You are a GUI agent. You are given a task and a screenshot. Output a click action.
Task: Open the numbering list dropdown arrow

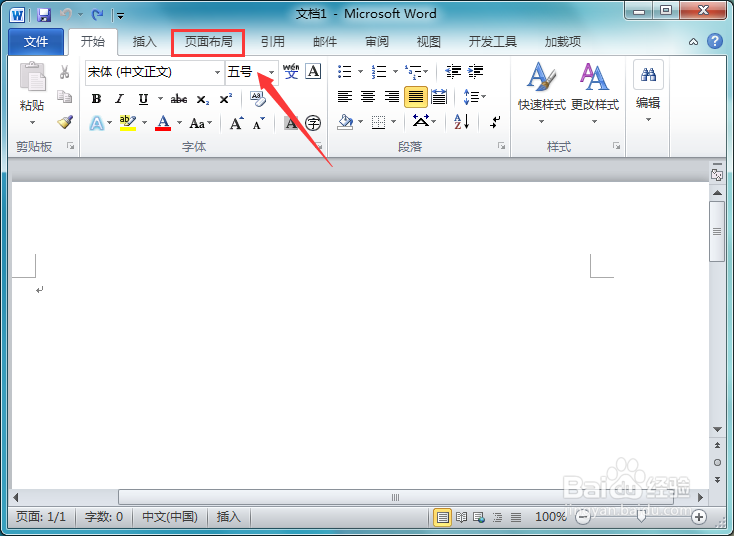pos(396,72)
